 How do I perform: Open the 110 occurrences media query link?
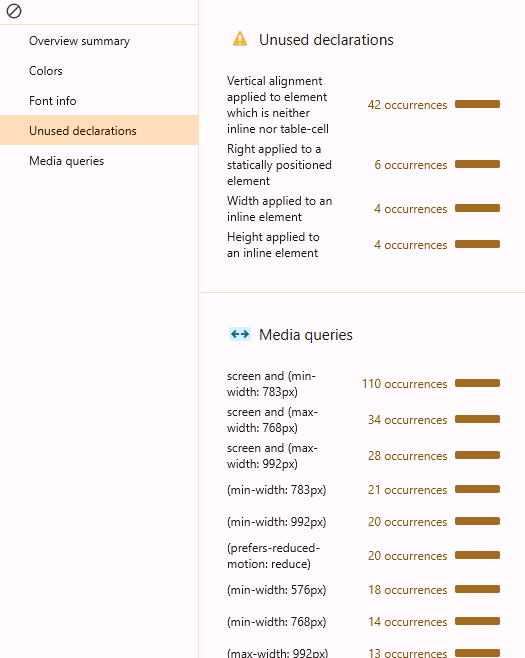point(405,384)
